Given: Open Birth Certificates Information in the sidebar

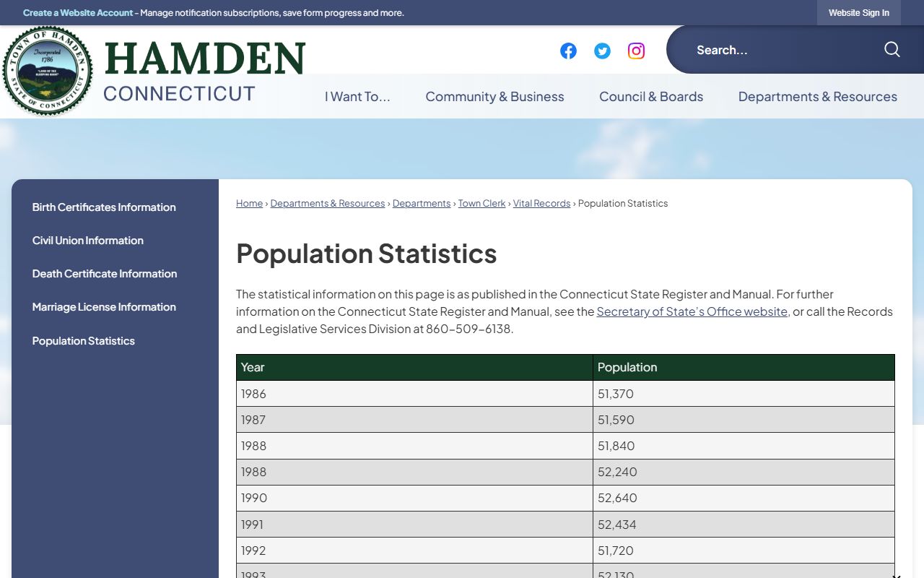Looking at the screenshot, I should [104, 207].
